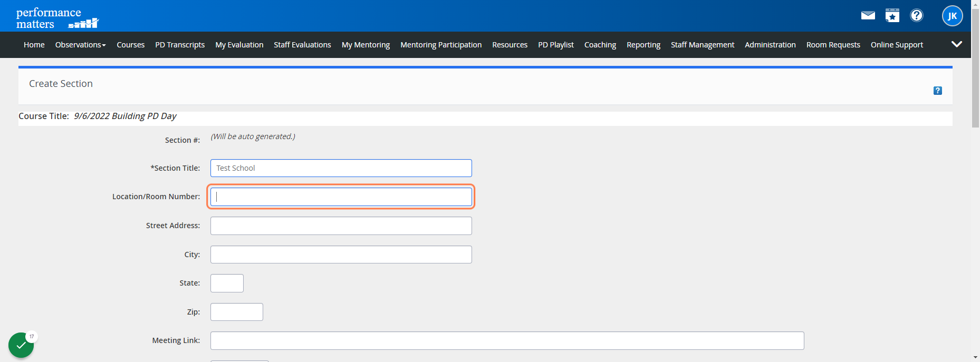Open Create Section help icon
Screen dimensions: 980x362
[x=937, y=91]
